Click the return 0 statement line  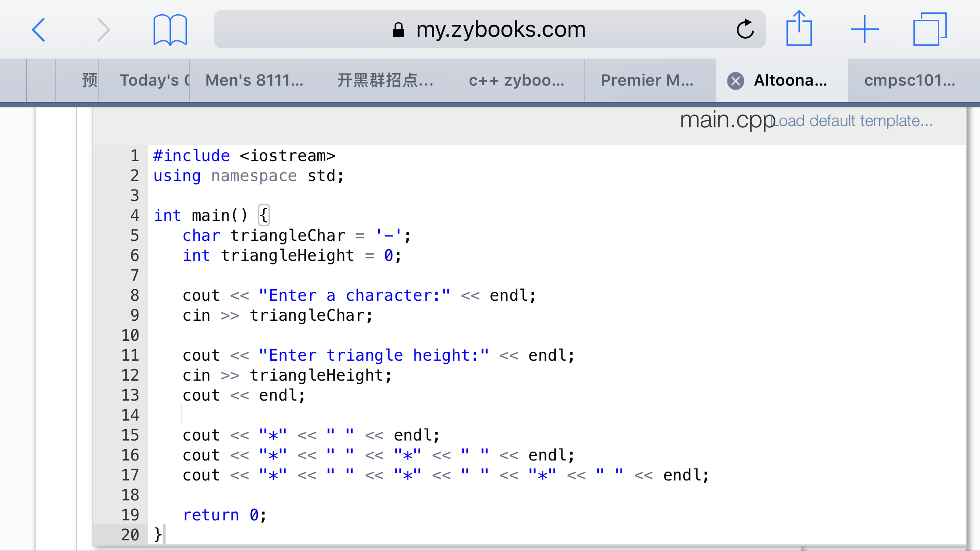225,515
